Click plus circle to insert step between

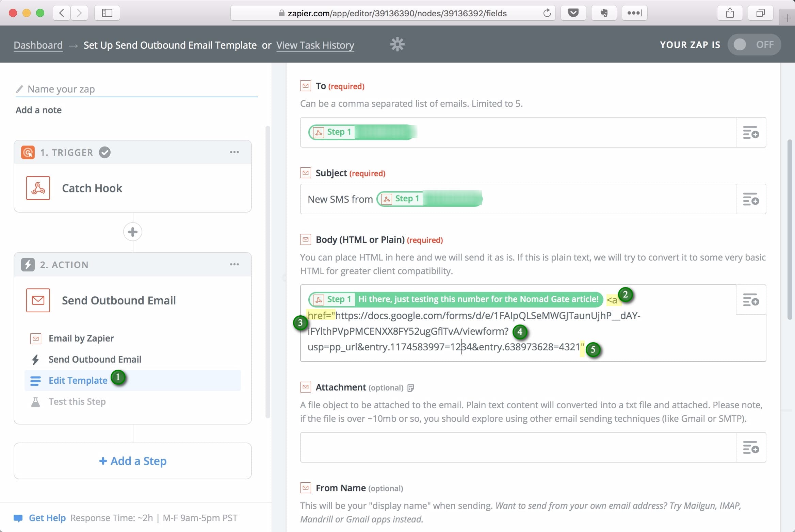(x=133, y=232)
